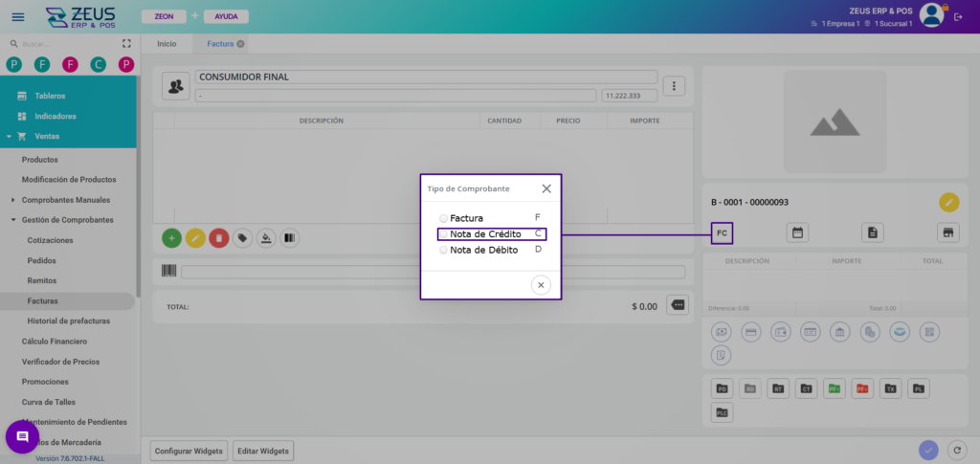Click the refresh icon at bottom right
This screenshot has width=980, height=464.
pyautogui.click(x=954, y=450)
